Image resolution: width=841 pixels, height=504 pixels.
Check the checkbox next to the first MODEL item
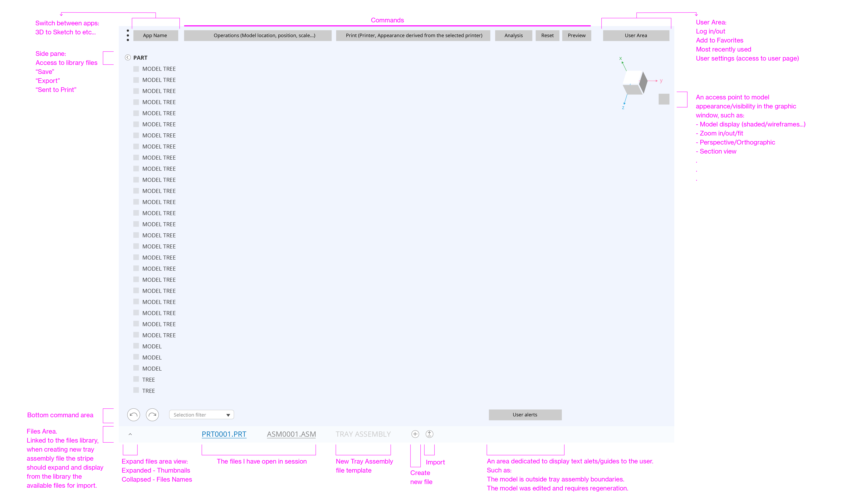pyautogui.click(x=136, y=346)
